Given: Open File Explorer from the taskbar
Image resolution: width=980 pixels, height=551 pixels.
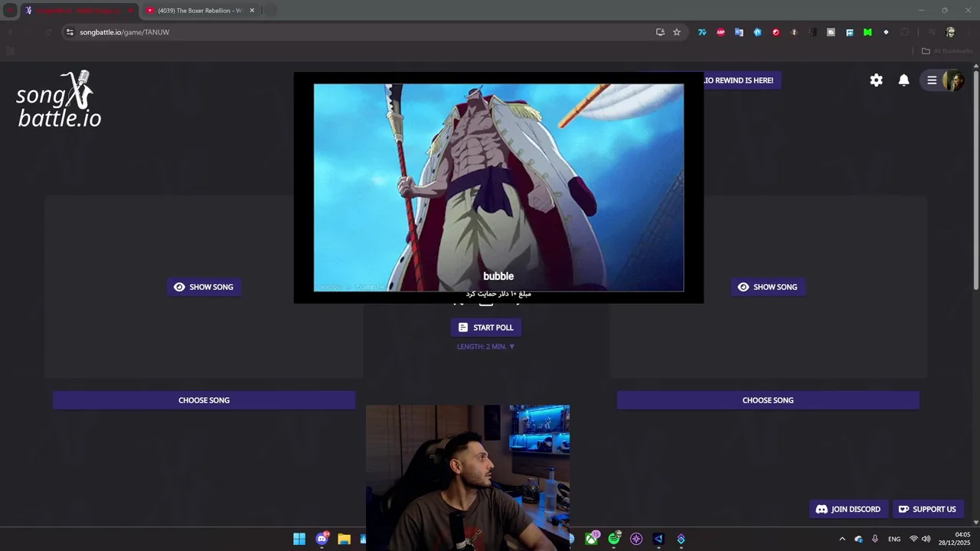Looking at the screenshot, I should point(344,539).
